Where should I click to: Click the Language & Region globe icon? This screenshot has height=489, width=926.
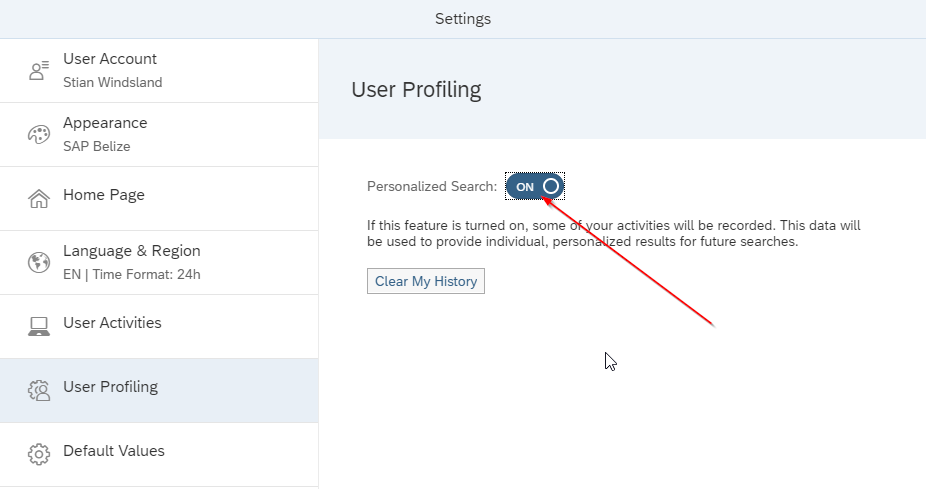[x=39, y=262]
